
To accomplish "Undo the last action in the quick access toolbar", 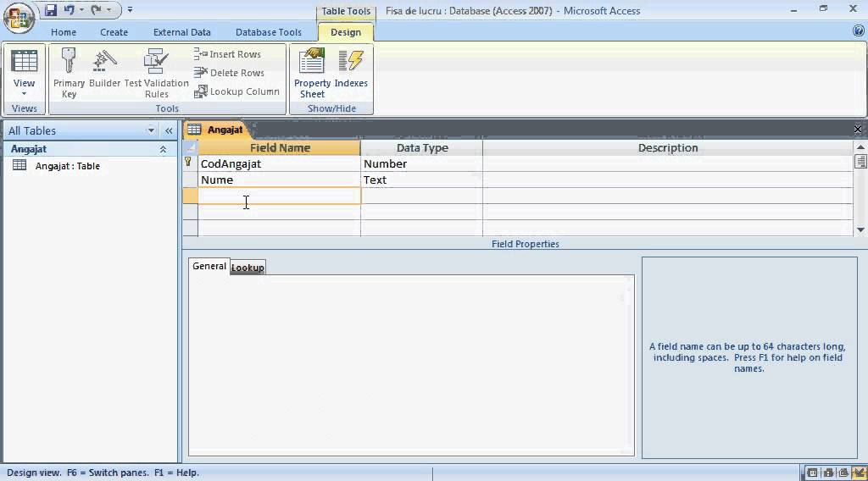I will [x=70, y=10].
